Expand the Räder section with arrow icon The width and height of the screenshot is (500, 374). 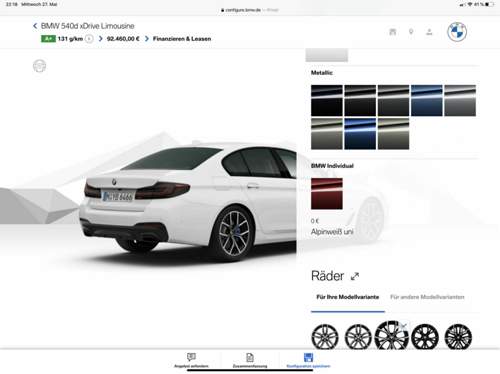(x=355, y=276)
